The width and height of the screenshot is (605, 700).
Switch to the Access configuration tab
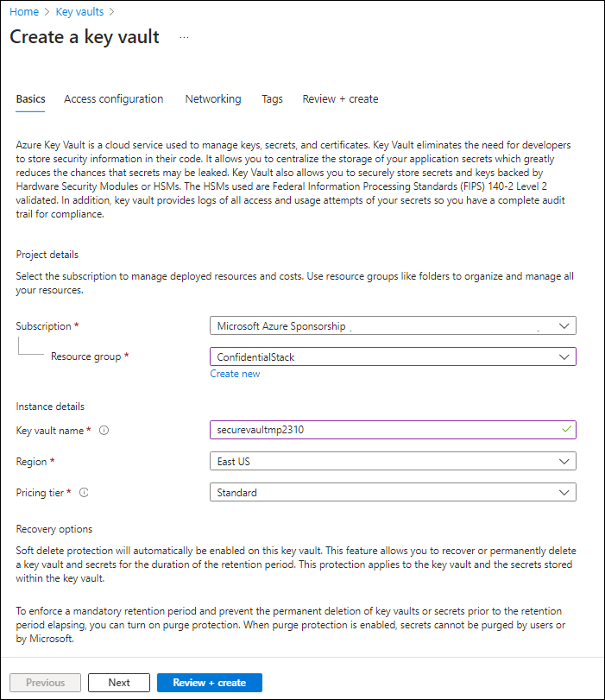click(113, 98)
